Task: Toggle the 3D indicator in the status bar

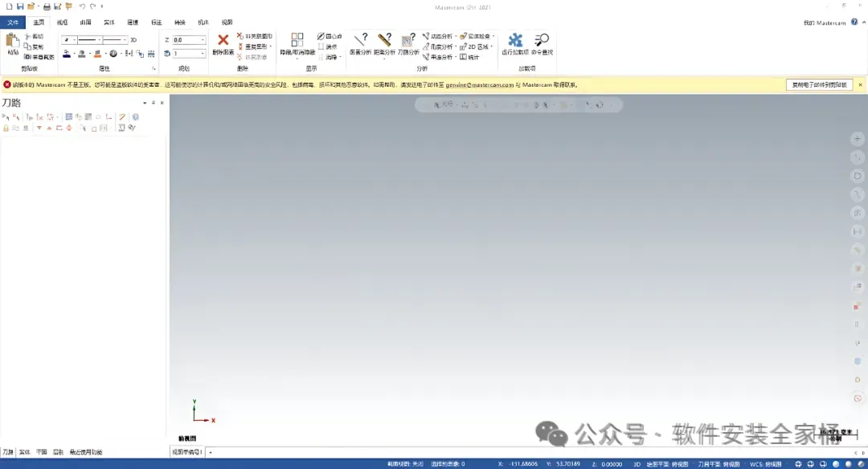Action: click(x=637, y=464)
